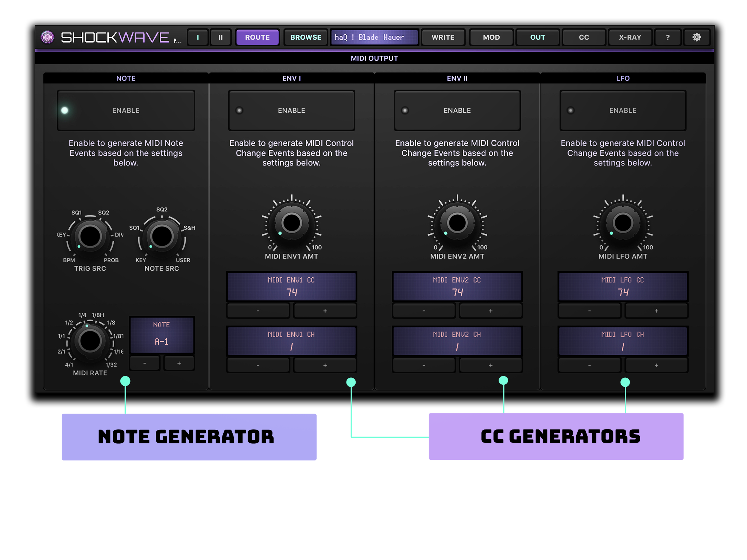Screen dimensions: 747x560
Task: Open the OUT tab
Action: coord(538,37)
